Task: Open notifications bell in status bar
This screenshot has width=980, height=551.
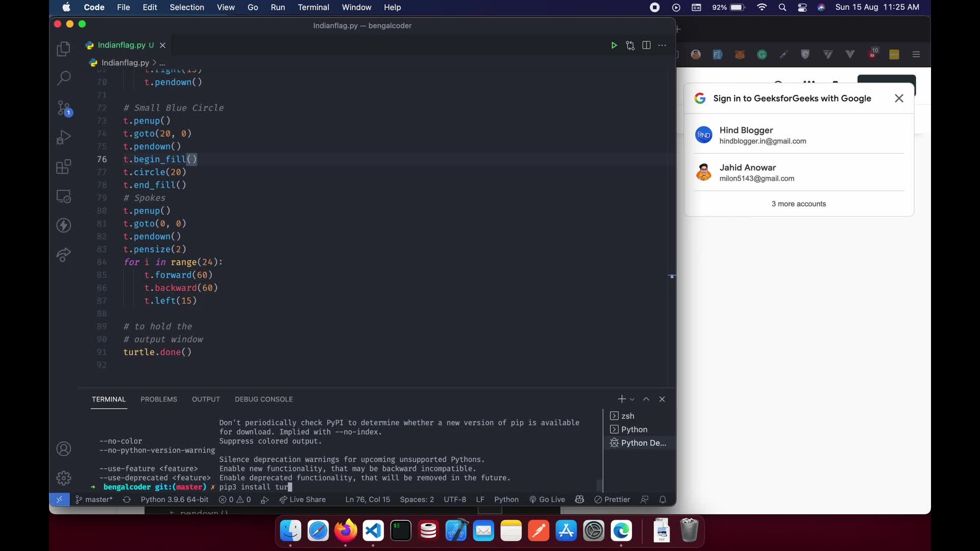Action: [663, 499]
